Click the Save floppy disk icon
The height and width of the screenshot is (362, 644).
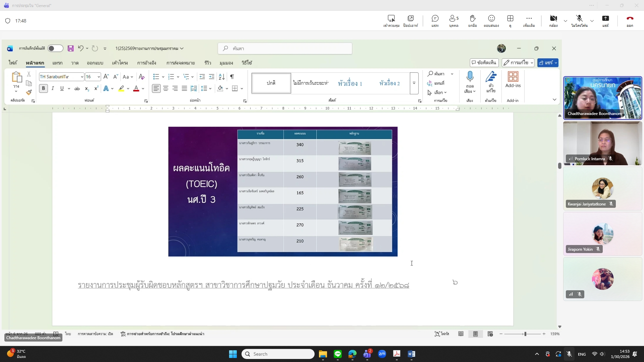(70, 48)
